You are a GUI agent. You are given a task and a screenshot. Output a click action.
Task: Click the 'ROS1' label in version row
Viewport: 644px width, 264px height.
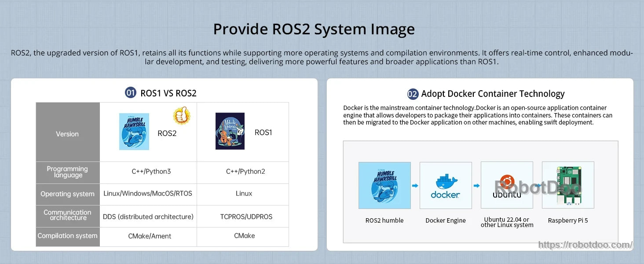pyautogui.click(x=263, y=132)
